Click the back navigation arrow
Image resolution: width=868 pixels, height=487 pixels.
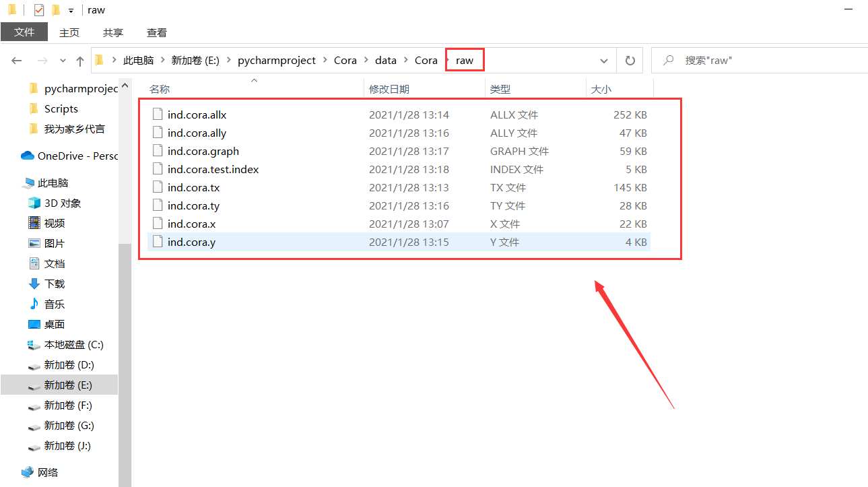tap(17, 61)
